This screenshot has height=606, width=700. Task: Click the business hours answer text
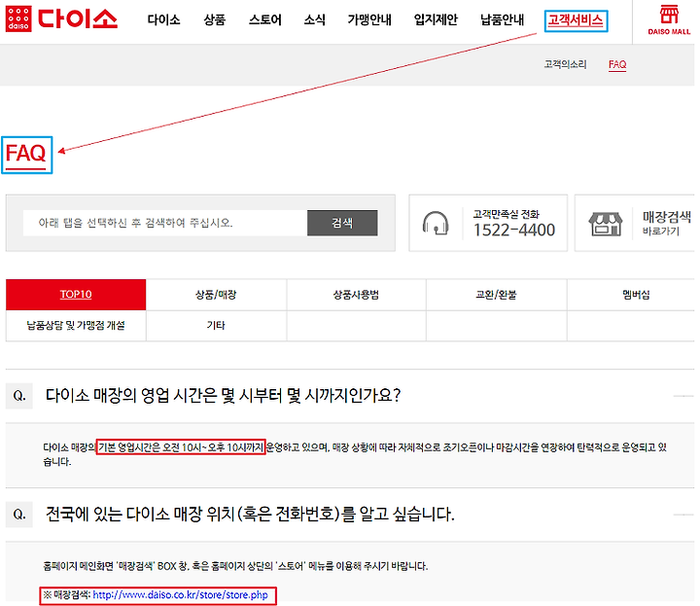point(355,454)
